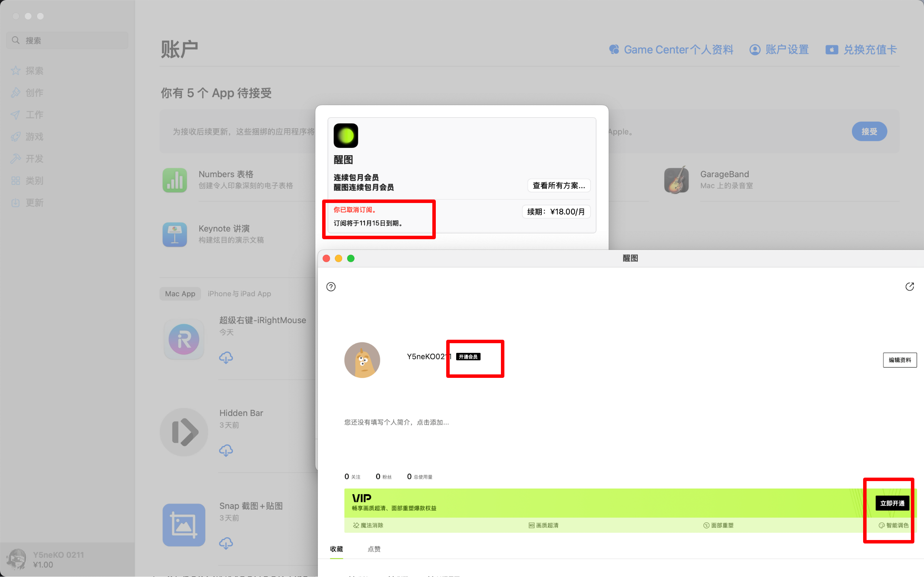The image size is (924, 577).
Task: Click Hidden Bar cloud download icon
Action: (x=226, y=450)
